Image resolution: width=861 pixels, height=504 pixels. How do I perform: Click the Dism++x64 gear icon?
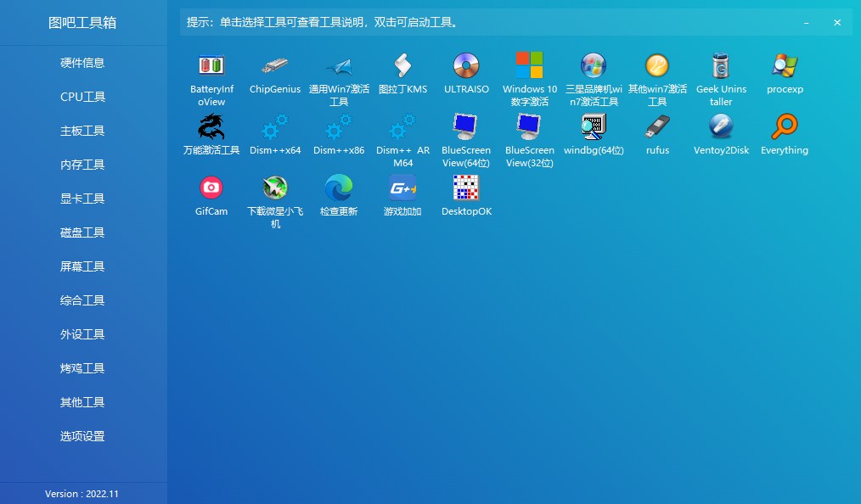275,127
